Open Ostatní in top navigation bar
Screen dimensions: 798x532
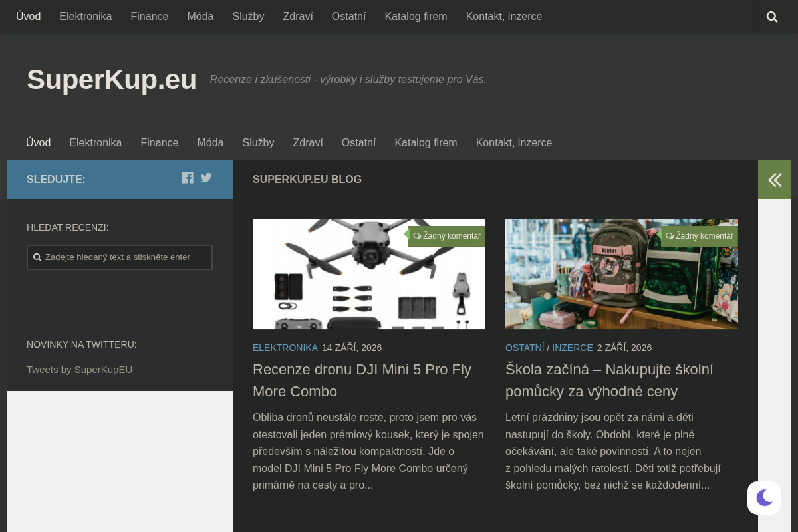(348, 17)
